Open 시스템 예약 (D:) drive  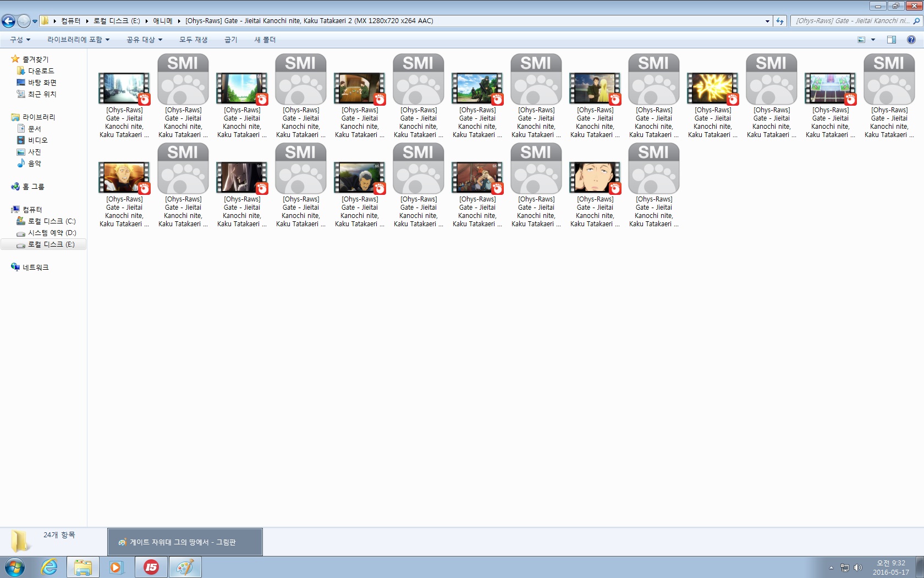click(x=52, y=232)
